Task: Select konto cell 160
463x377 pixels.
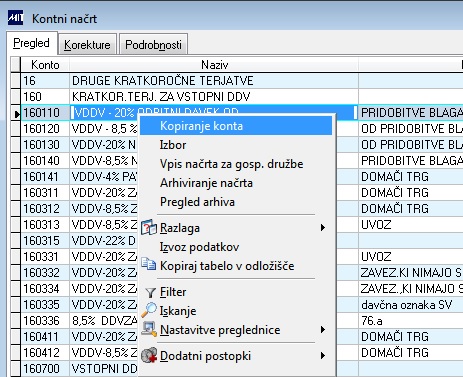Action: 45,97
